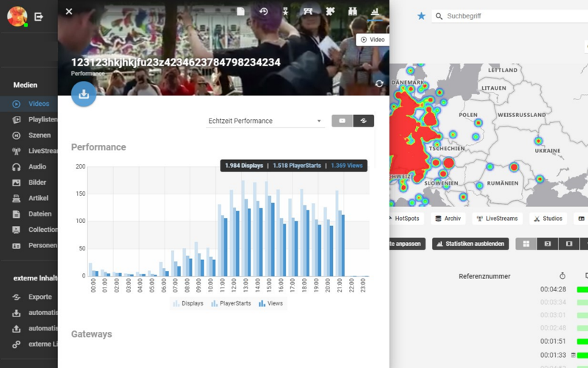Open the Echtzeit Performance dropdown
This screenshot has height=368, width=588.
[265, 121]
